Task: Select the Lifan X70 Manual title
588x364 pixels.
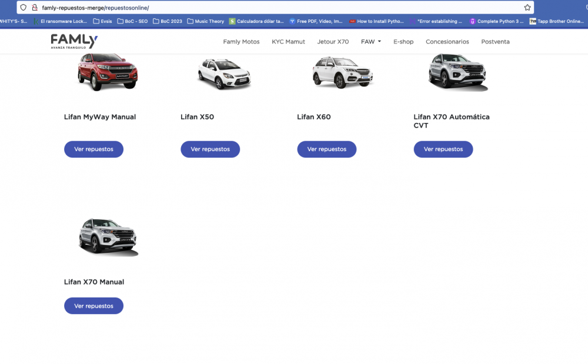Action: pyautogui.click(x=94, y=282)
